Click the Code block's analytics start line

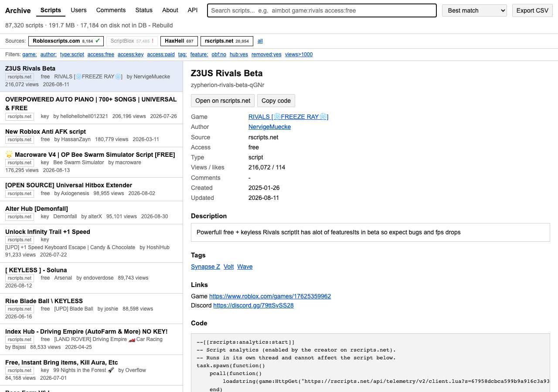pos(245,342)
